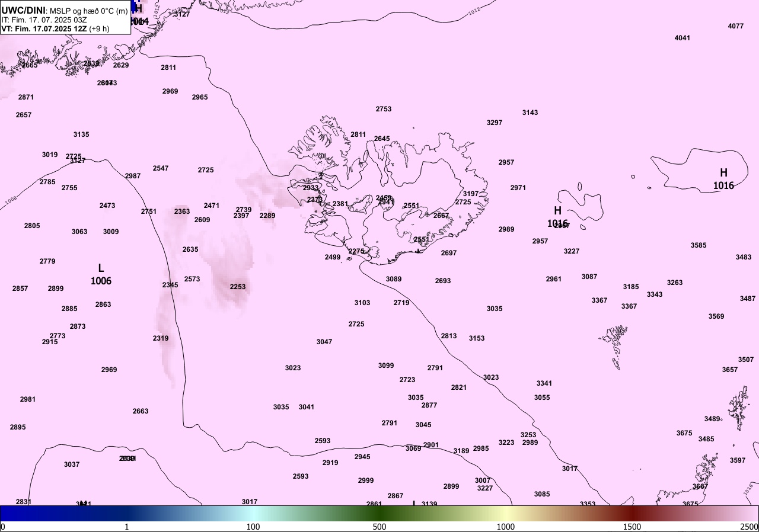Select the map value 3585
759x532 pixels.
pos(699,245)
